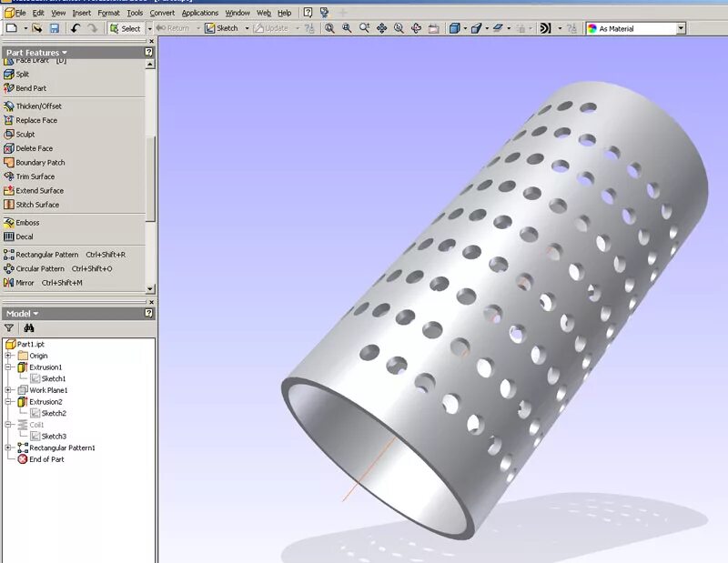Collapse the Extrusion2 node
The width and height of the screenshot is (728, 563).
coord(8,401)
